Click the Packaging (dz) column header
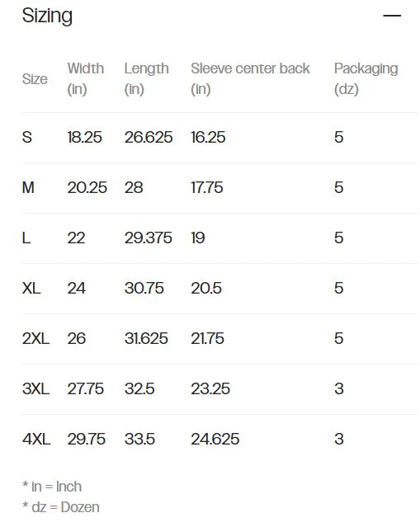 pos(366,78)
